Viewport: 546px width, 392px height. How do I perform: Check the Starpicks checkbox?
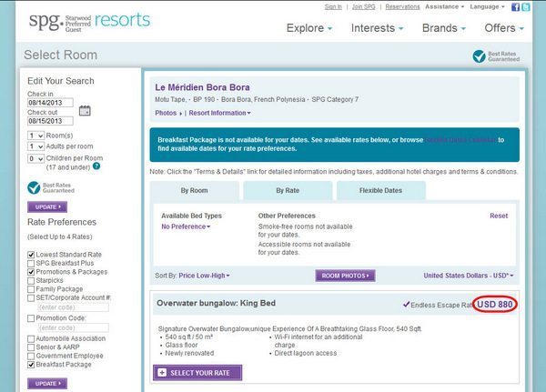click(x=31, y=281)
